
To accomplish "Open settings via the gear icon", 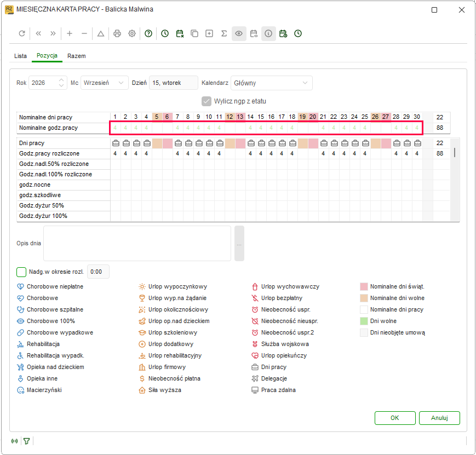I will (x=132, y=33).
